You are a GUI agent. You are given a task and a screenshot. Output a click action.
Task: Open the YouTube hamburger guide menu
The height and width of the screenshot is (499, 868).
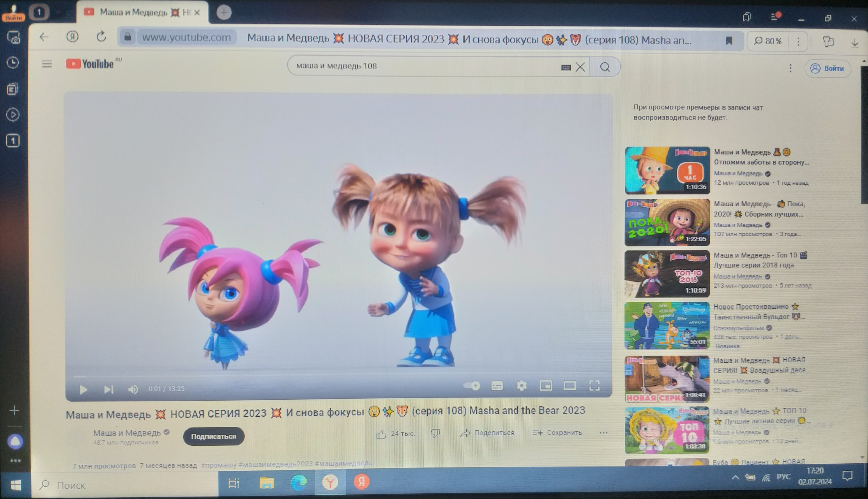(x=47, y=64)
